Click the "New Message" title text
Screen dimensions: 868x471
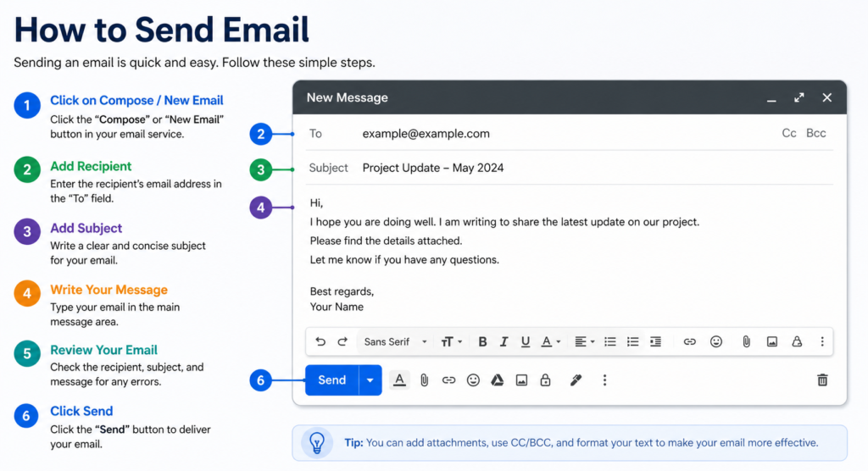pyautogui.click(x=347, y=97)
